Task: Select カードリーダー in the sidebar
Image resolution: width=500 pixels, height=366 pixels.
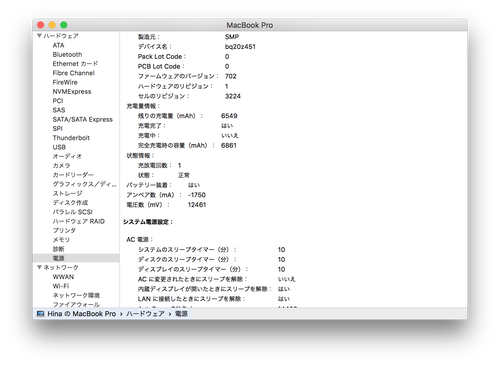Action: click(x=73, y=175)
